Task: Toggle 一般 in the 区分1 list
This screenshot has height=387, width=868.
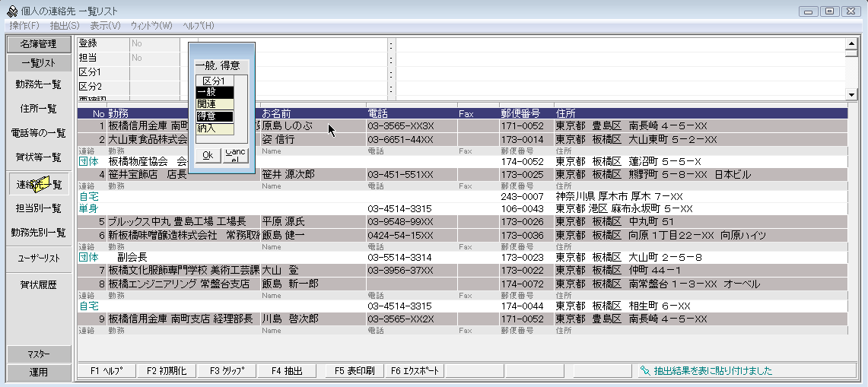Action: tap(215, 92)
